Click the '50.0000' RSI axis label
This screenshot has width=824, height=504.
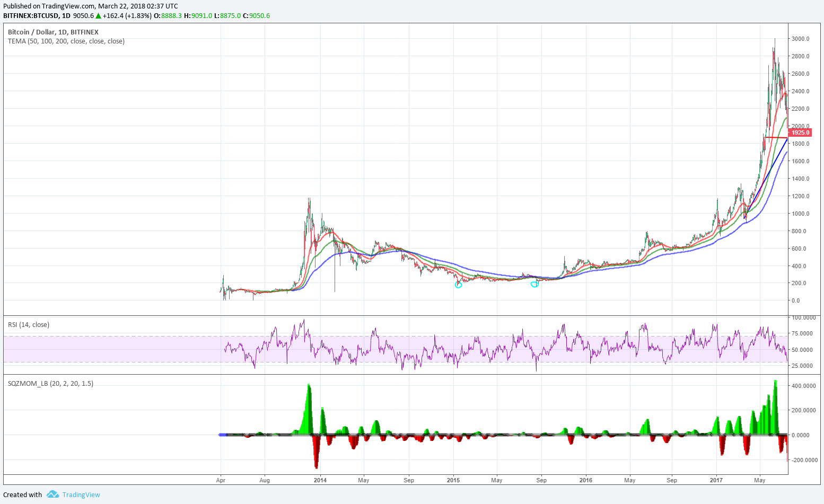coord(803,350)
